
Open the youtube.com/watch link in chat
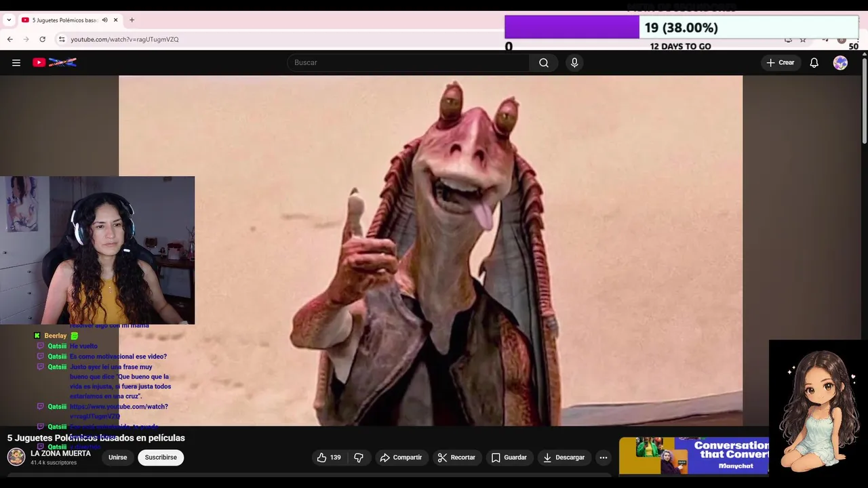click(x=119, y=411)
